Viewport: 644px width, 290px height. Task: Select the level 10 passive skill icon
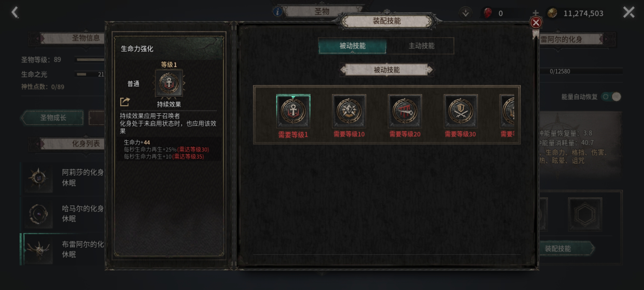click(x=349, y=111)
